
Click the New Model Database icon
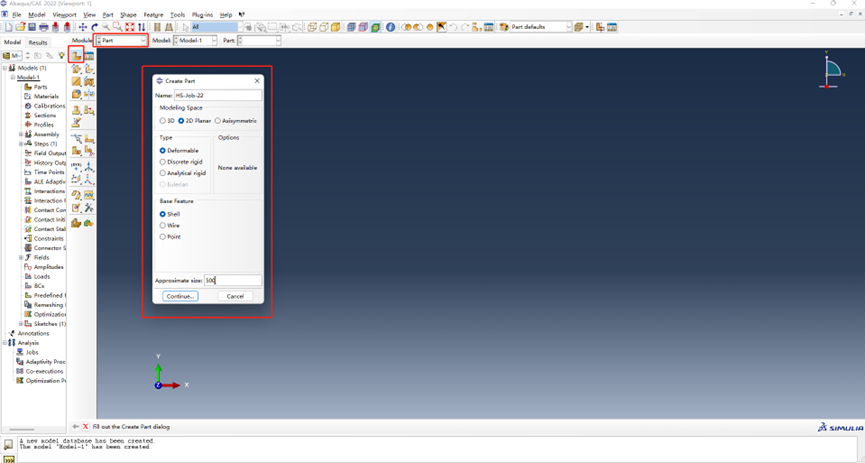[9, 27]
